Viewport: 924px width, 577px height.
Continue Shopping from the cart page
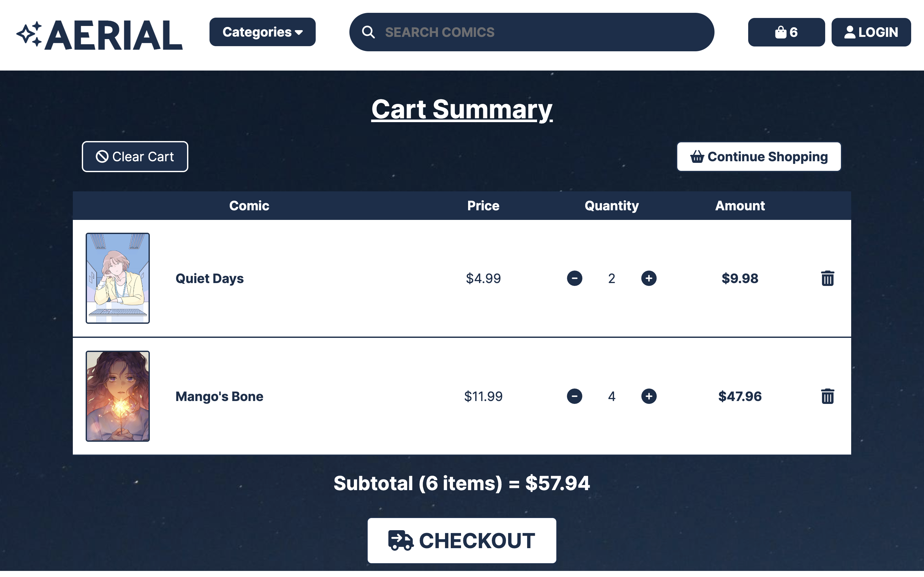click(758, 156)
